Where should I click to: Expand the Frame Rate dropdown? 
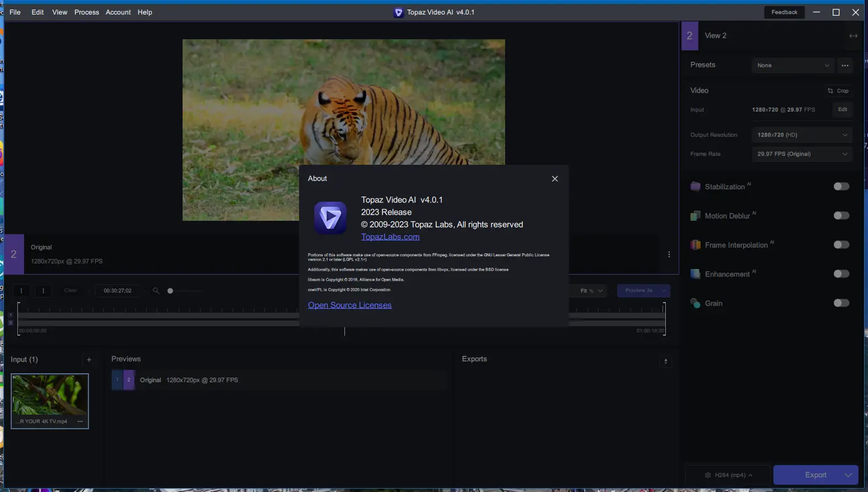[802, 154]
